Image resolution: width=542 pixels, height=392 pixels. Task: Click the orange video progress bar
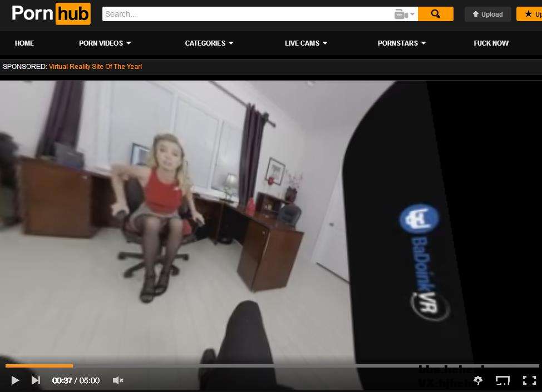coord(39,366)
